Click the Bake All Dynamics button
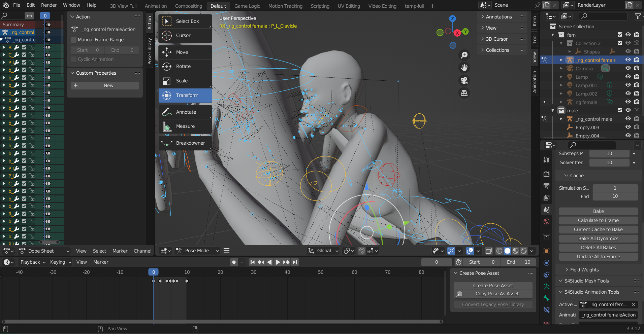The image size is (644, 334). coord(598,238)
